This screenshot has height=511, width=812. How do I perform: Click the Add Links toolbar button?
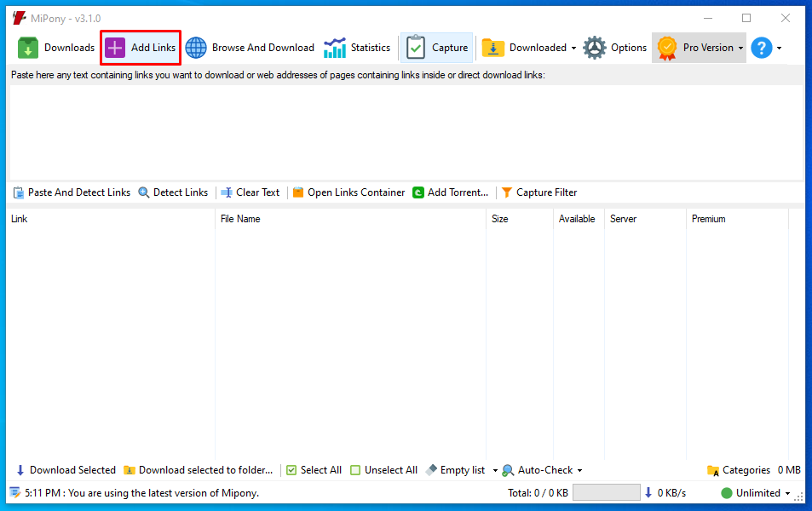141,48
